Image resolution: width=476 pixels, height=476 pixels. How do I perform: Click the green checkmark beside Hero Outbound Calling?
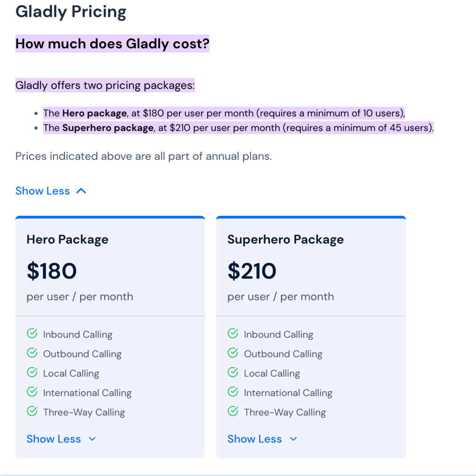(32, 353)
